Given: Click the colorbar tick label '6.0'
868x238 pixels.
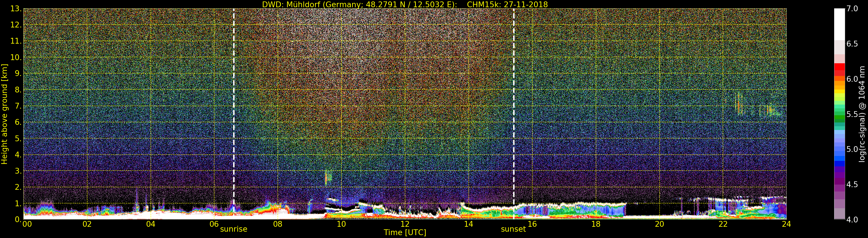Looking at the screenshot, I should pos(852,79).
